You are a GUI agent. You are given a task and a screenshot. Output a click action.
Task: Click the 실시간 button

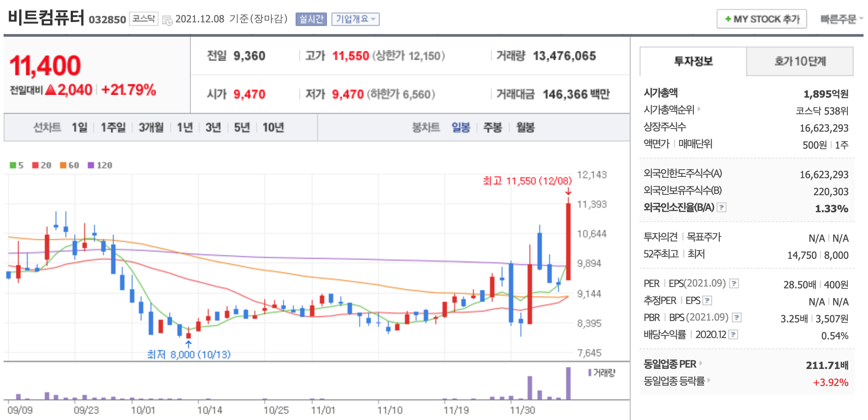click(x=311, y=19)
